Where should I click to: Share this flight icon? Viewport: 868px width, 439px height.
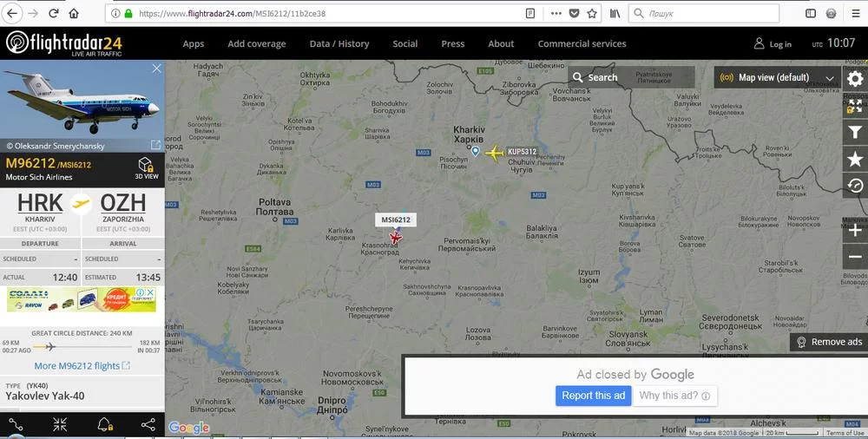148,424
